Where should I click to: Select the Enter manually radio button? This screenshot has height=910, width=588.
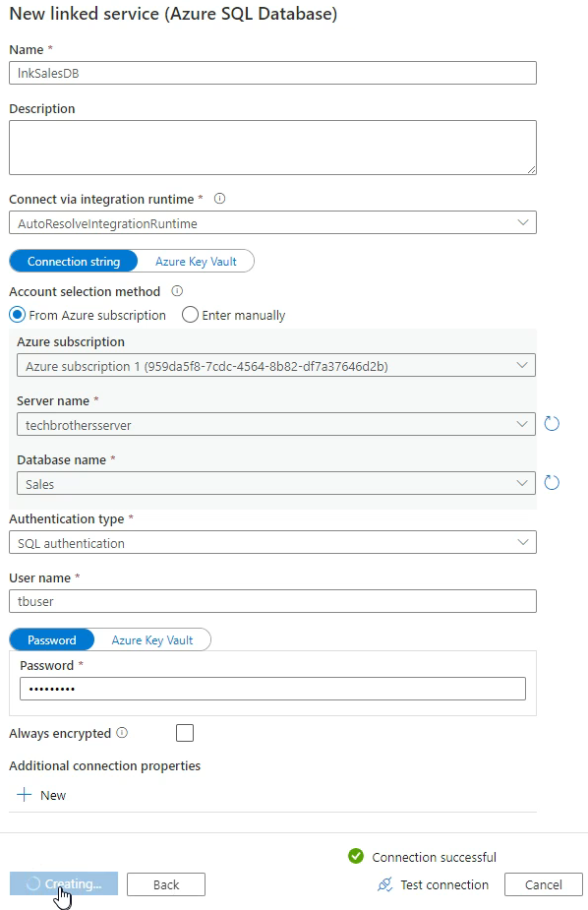pyautogui.click(x=188, y=314)
